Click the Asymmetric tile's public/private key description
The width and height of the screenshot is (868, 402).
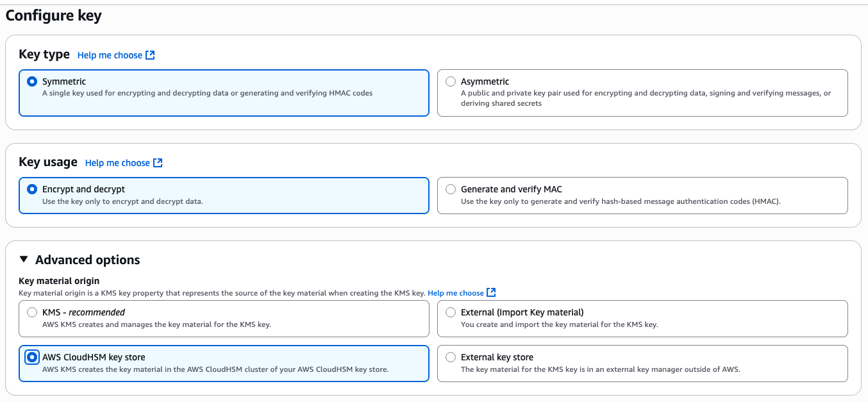pos(645,94)
